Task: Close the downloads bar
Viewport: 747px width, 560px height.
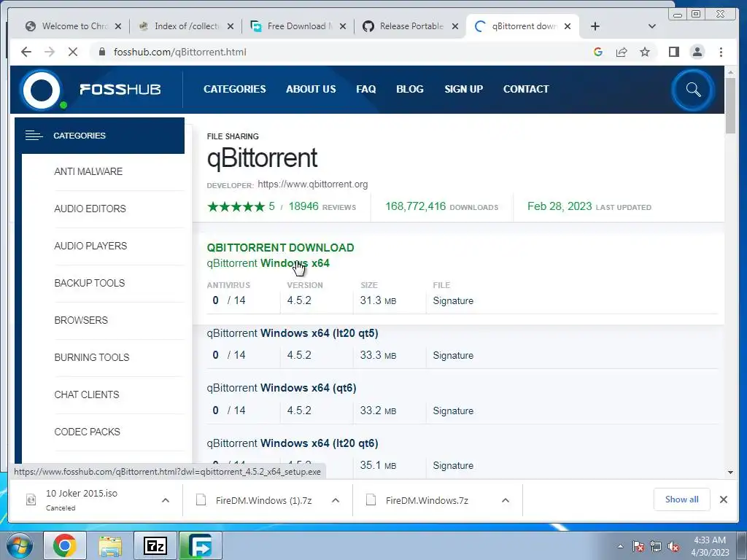Action: (723, 499)
